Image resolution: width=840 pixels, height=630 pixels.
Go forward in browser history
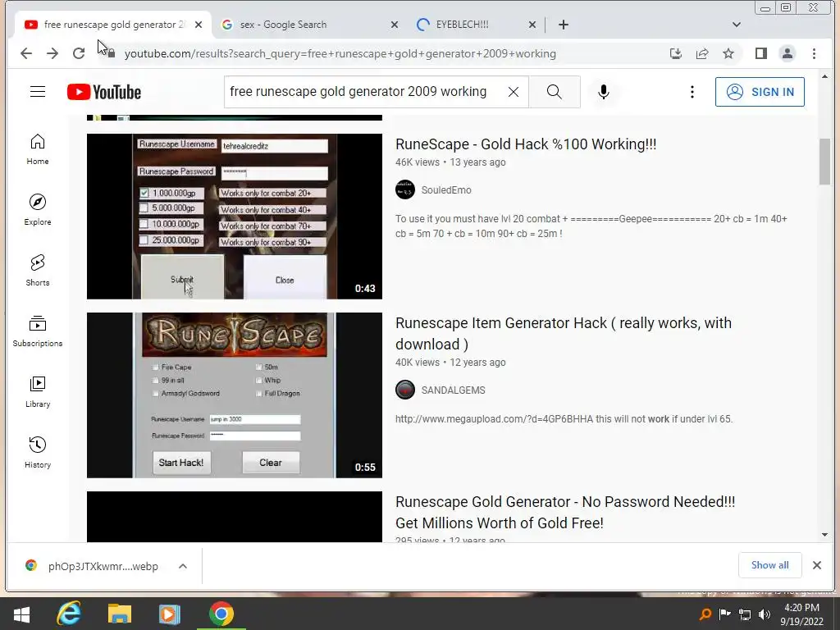click(x=52, y=53)
